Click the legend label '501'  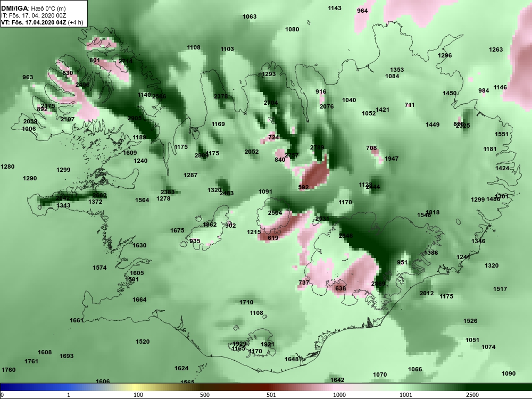271,395
